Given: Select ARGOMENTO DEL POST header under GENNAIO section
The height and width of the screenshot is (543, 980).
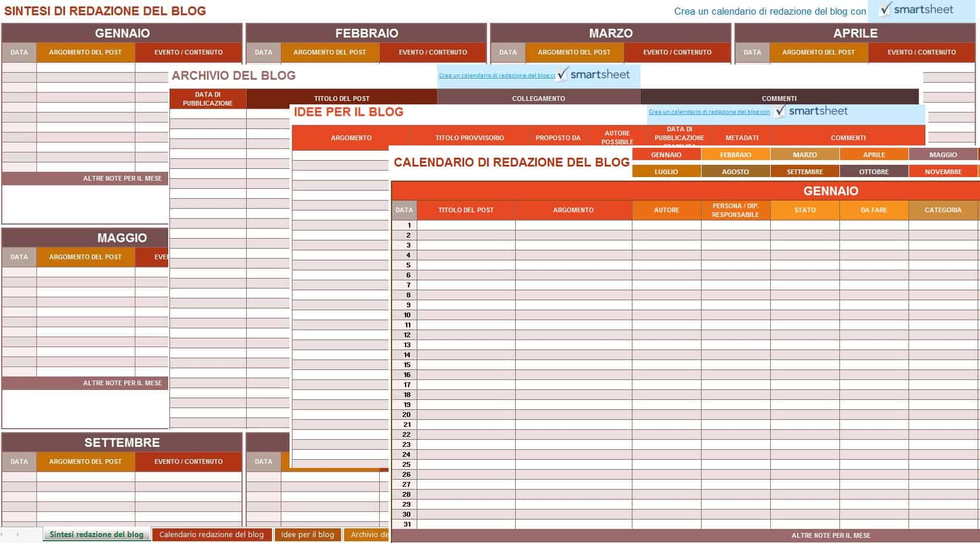Looking at the screenshot, I should pos(86,52).
